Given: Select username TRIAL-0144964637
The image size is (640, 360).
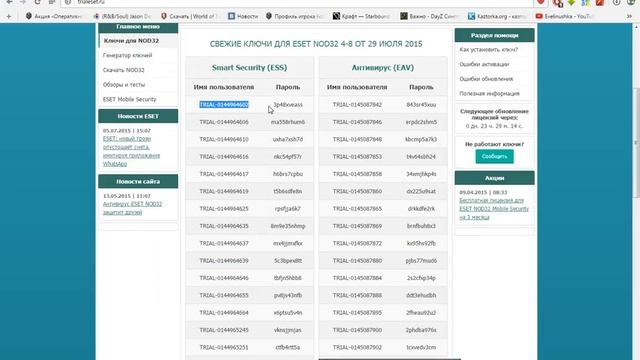Looking at the screenshot, I should [224, 243].
